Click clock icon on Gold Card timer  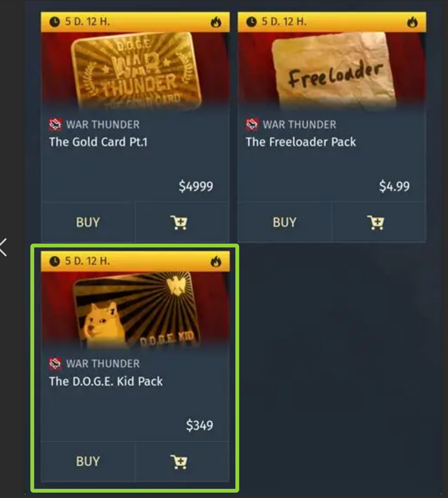tap(54, 22)
